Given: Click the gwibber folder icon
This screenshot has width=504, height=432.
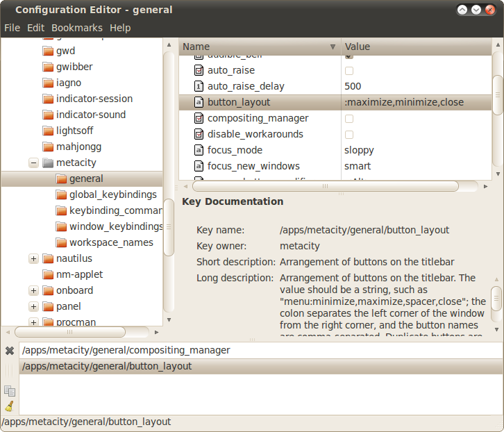Looking at the screenshot, I should tap(48, 67).
